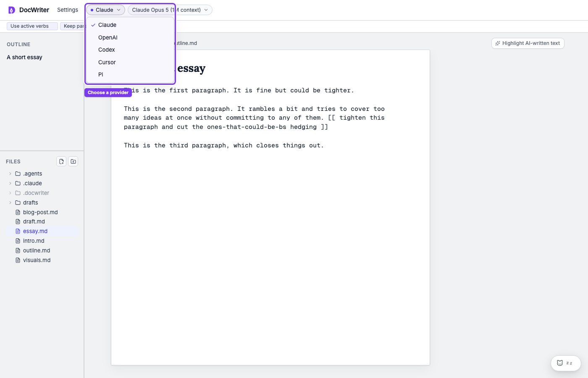The image size is (588, 378).
Task: Choose Cursor as the provider
Action: click(130, 62)
